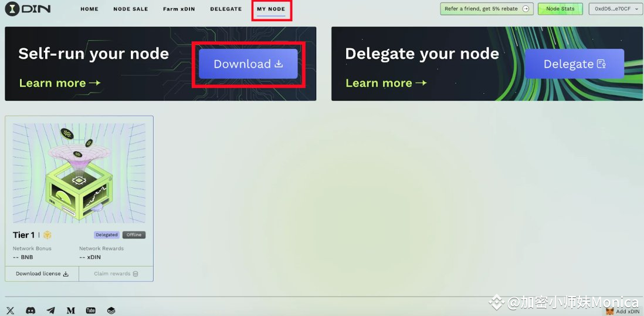Click Claim rewards

(x=116, y=274)
